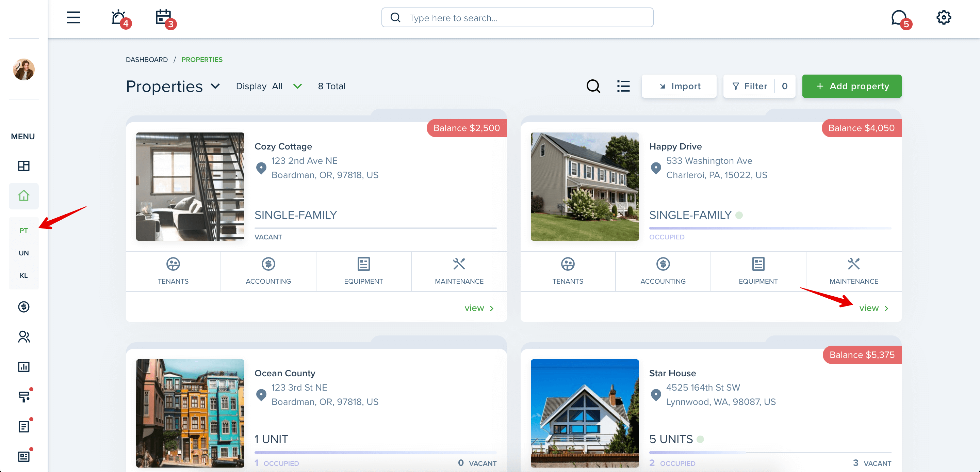Click the Import button
This screenshot has width=980, height=472.
[679, 86]
